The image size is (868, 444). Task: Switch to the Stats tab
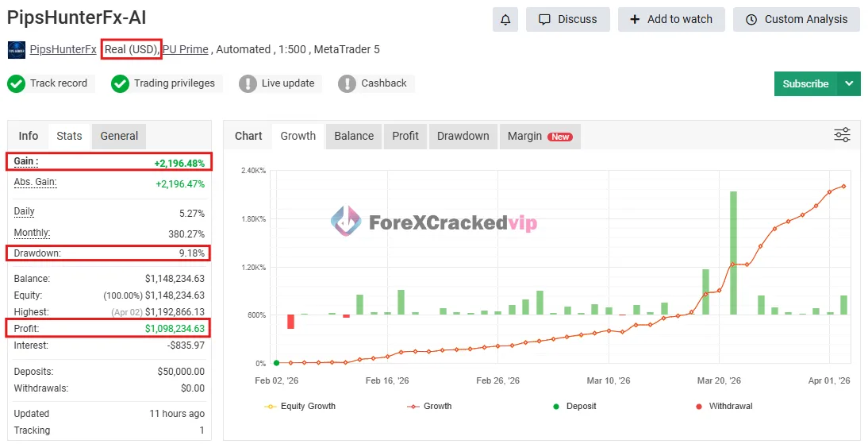pos(69,136)
